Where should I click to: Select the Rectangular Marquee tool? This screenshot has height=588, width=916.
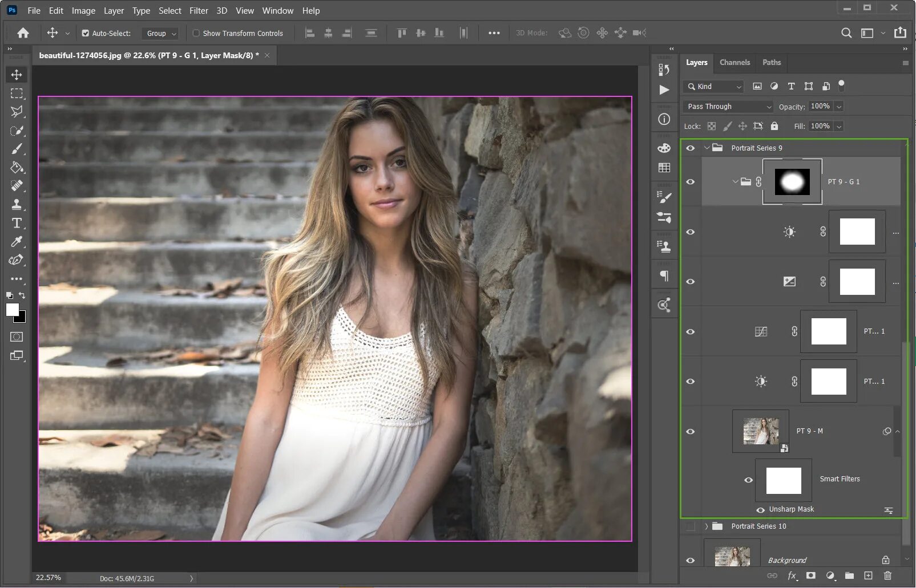17,93
